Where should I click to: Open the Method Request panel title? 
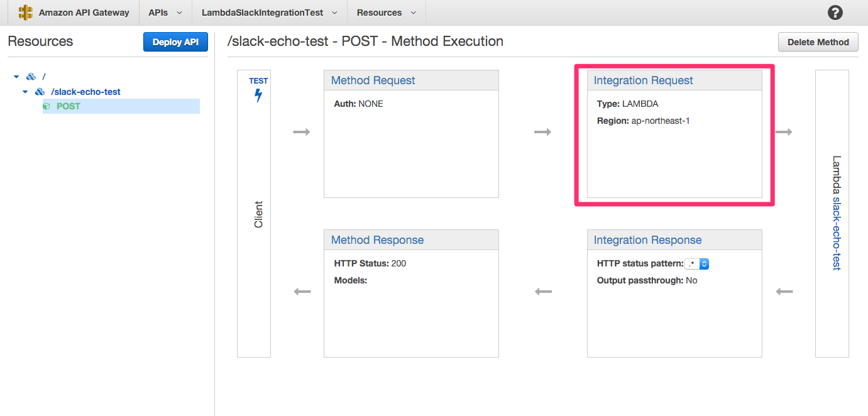[x=373, y=80]
